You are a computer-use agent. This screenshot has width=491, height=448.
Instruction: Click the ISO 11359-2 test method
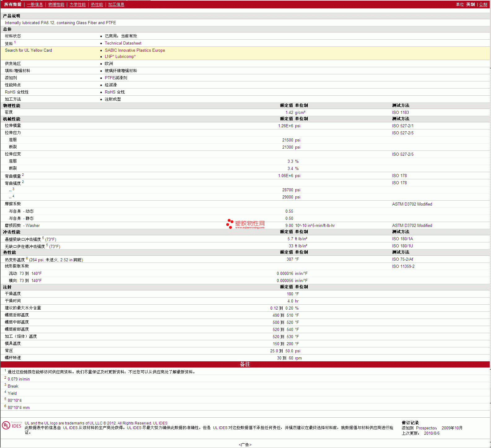tap(403, 267)
